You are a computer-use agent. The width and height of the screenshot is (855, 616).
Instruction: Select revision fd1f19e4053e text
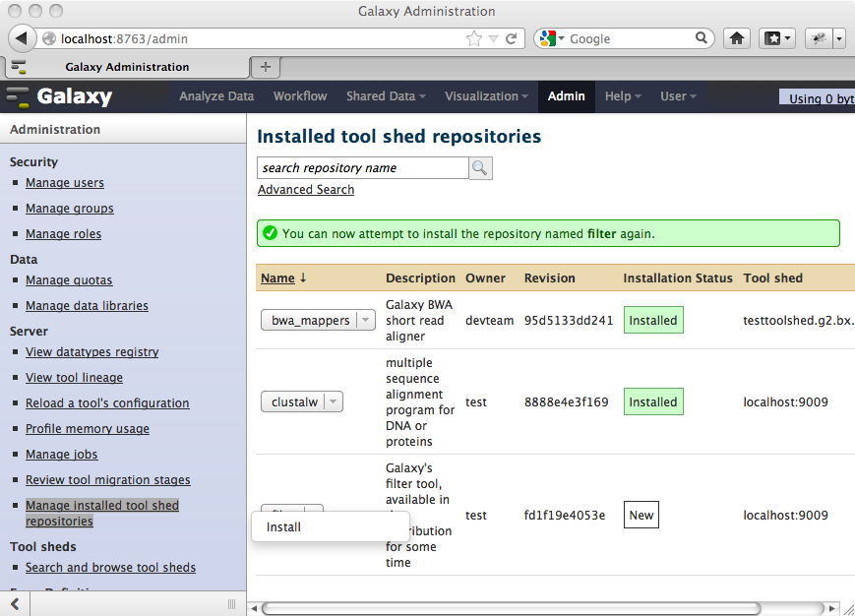coord(565,516)
